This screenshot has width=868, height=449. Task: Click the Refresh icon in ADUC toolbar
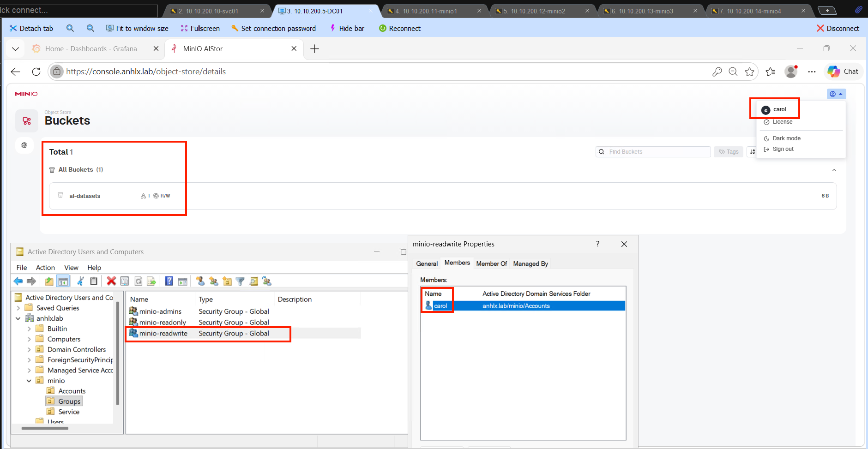pos(138,281)
